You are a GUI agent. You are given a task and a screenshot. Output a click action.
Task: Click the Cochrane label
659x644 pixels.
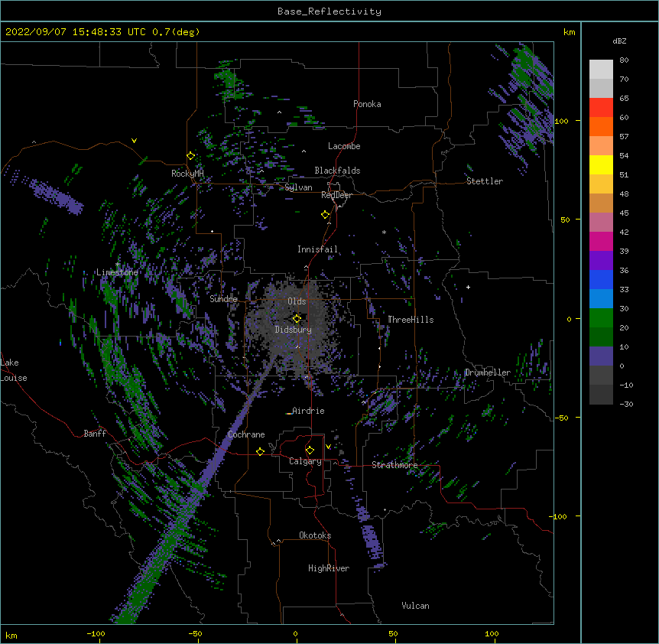pyautogui.click(x=246, y=434)
